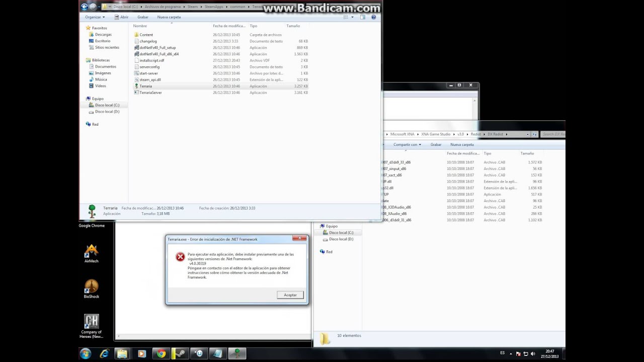This screenshot has width=644, height=362.
Task: Select the d3dx9_33_x86 CAB file
Action: [397, 162]
